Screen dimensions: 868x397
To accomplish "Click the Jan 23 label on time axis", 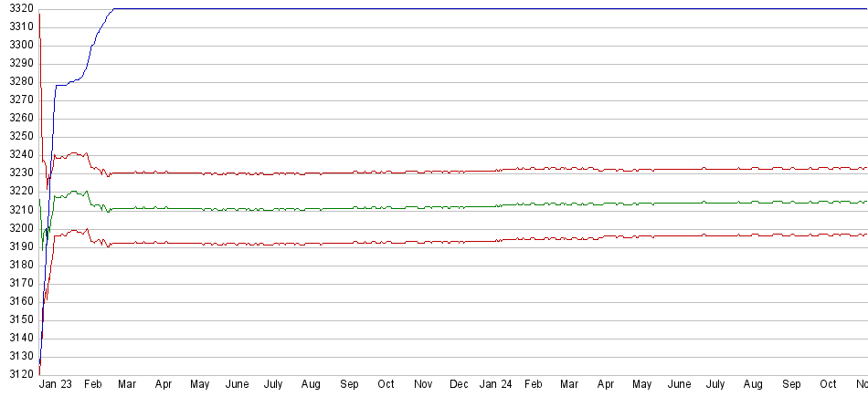I will click(x=56, y=385).
